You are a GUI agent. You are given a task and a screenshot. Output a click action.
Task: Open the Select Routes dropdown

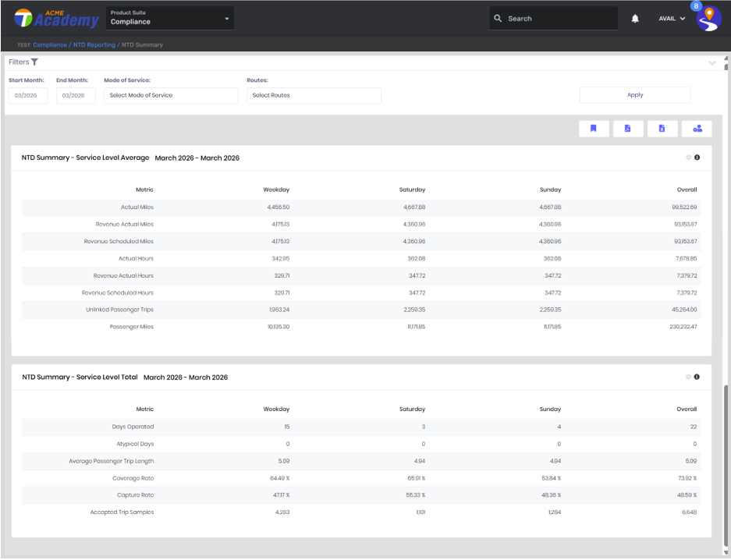[x=314, y=95]
